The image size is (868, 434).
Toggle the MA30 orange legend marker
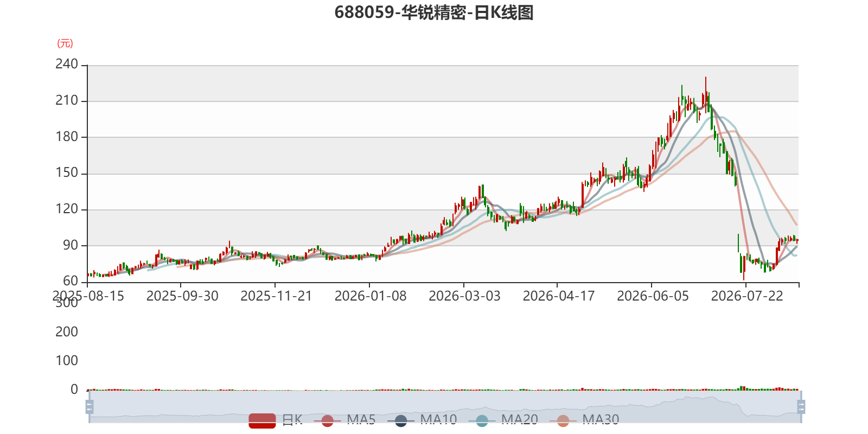click(563, 420)
